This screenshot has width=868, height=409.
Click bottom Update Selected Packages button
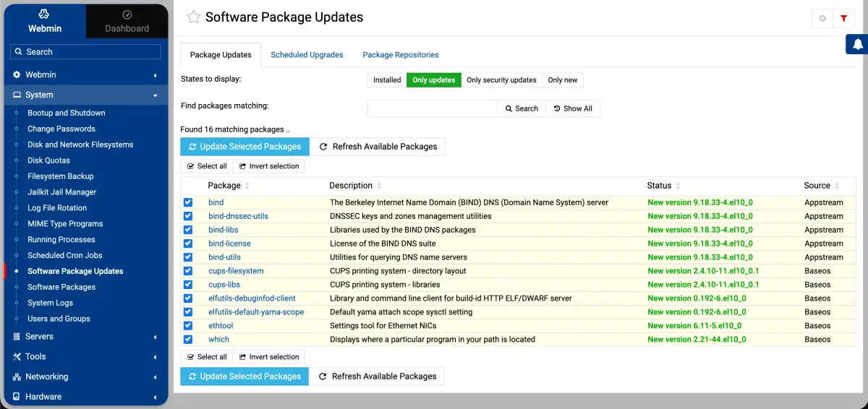tap(244, 376)
